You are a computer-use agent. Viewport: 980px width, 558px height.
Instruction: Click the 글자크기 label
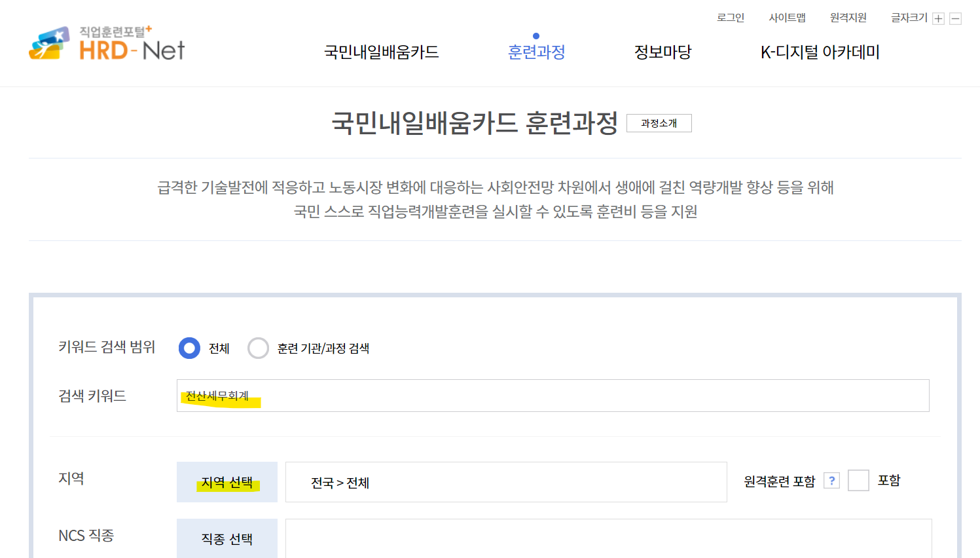coord(909,18)
